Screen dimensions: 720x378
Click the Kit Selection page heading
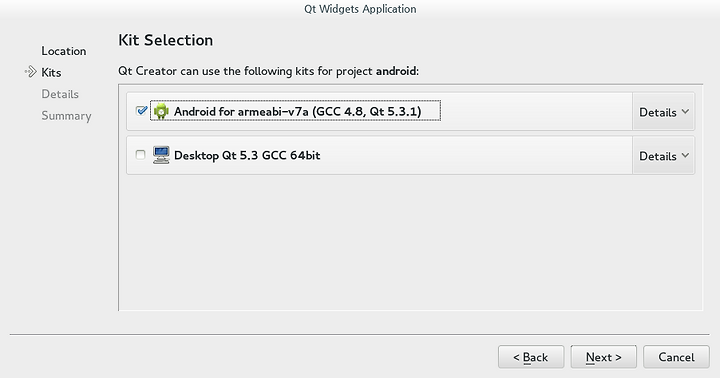pos(166,40)
